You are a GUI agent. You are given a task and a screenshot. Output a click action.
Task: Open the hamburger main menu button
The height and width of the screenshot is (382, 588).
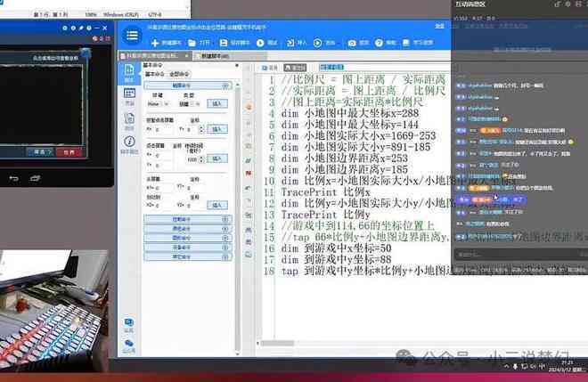pyautogui.click(x=132, y=36)
